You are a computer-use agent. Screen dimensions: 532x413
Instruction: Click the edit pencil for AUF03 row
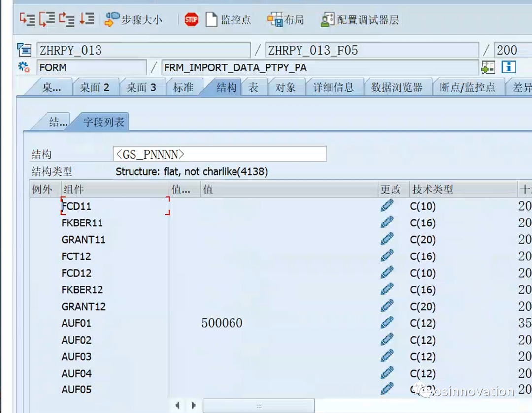387,356
